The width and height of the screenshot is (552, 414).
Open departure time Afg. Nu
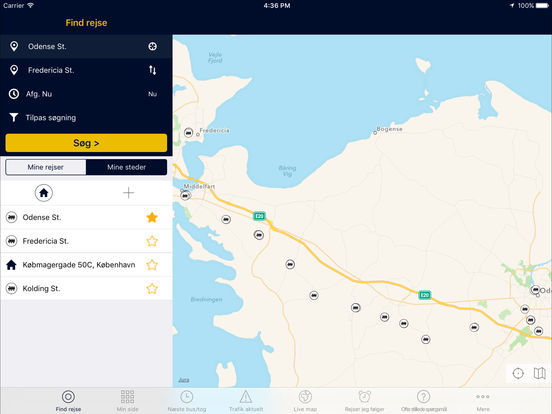click(x=86, y=94)
